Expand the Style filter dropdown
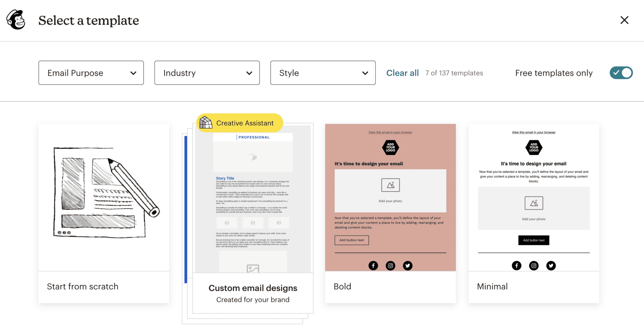 tap(323, 73)
